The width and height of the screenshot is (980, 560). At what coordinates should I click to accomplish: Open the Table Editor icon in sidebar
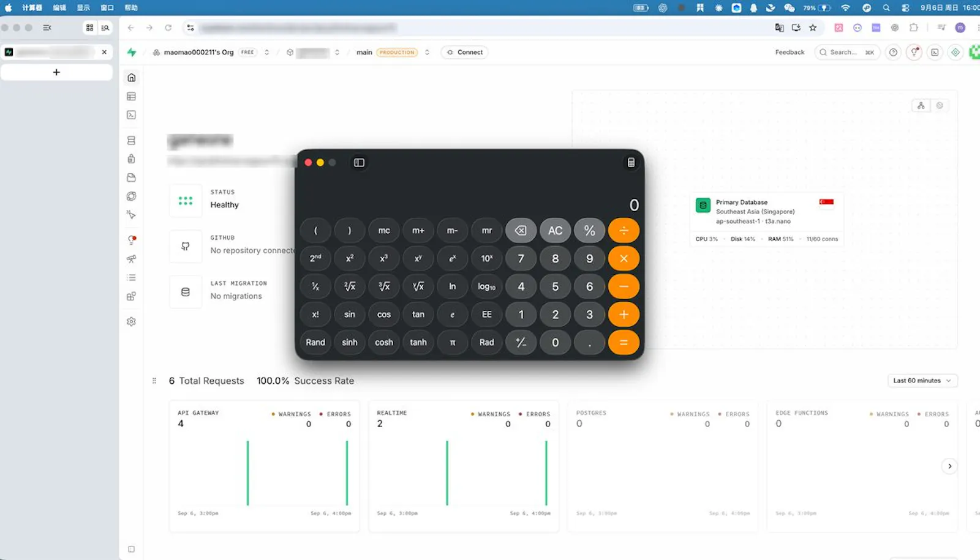[131, 96]
